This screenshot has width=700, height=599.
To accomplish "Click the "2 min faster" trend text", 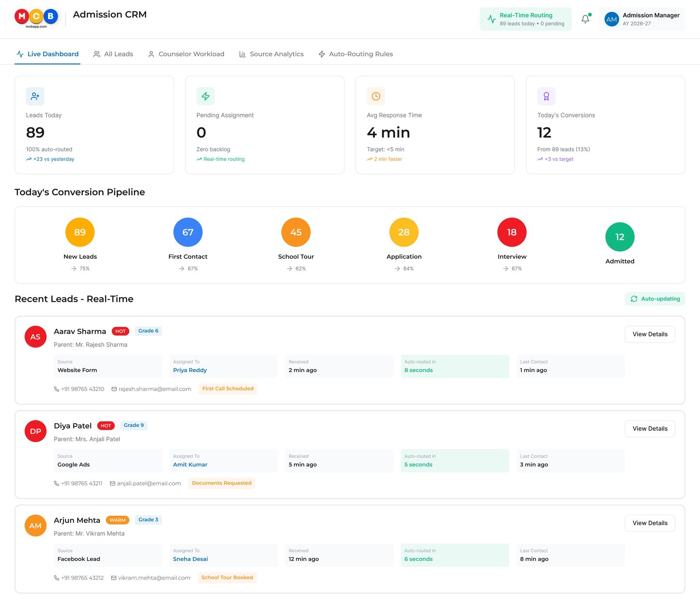I will (x=388, y=159).
